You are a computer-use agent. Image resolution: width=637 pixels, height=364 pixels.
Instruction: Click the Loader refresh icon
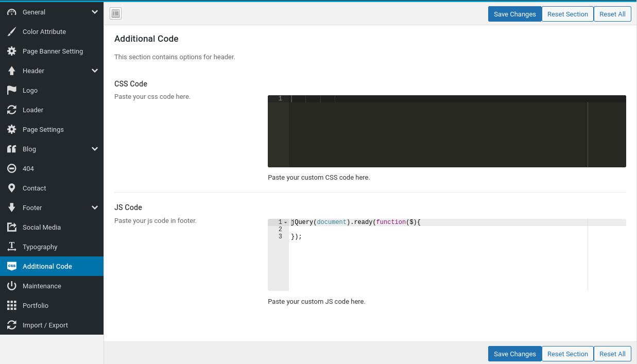12,110
